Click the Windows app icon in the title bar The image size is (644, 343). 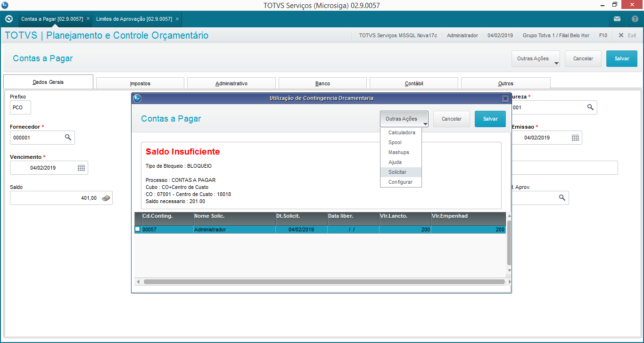4,5
